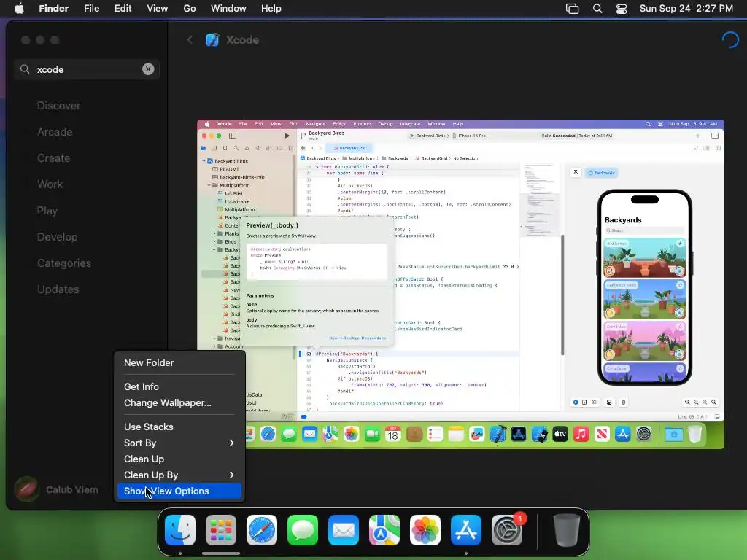Go back with the chevron arrow

point(190,40)
